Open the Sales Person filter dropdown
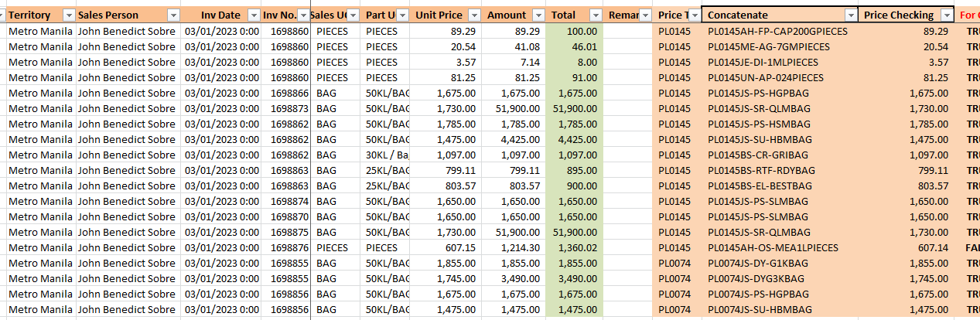980x320 pixels. tap(173, 15)
